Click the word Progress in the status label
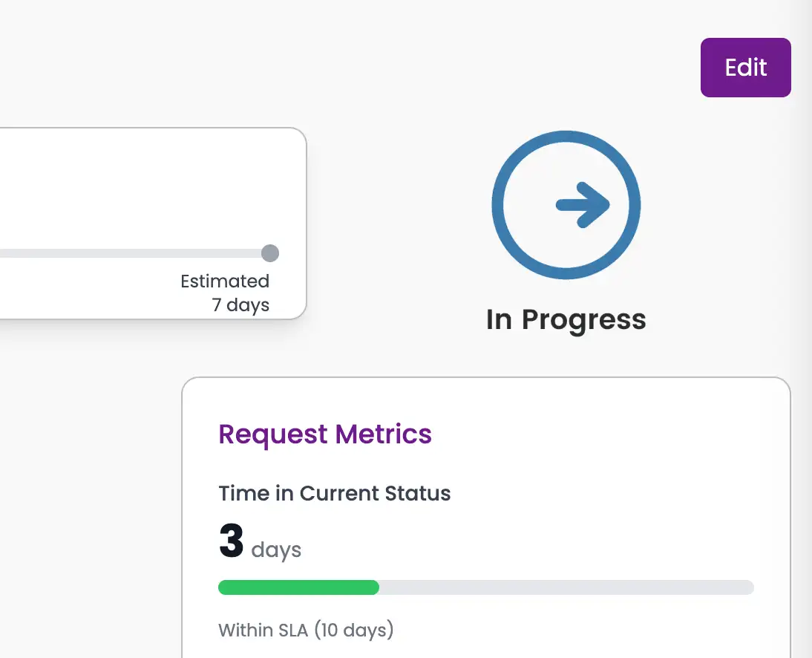The width and height of the screenshot is (812, 658). (583, 319)
